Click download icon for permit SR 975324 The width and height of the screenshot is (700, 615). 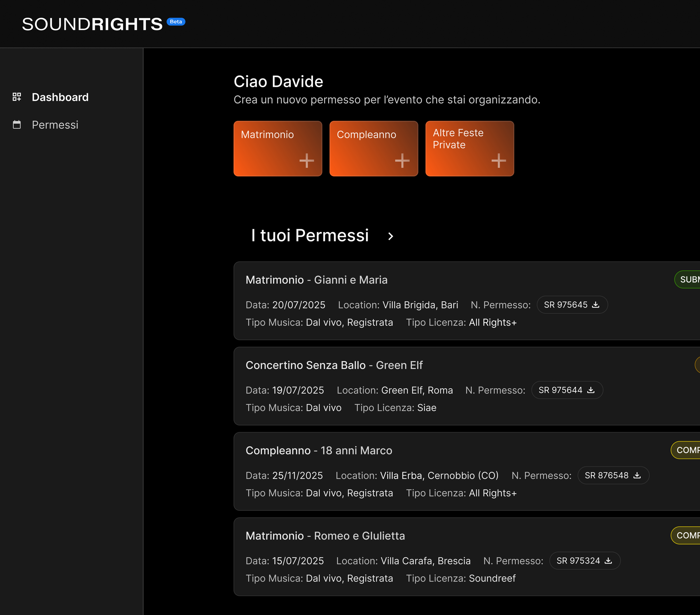point(608,561)
